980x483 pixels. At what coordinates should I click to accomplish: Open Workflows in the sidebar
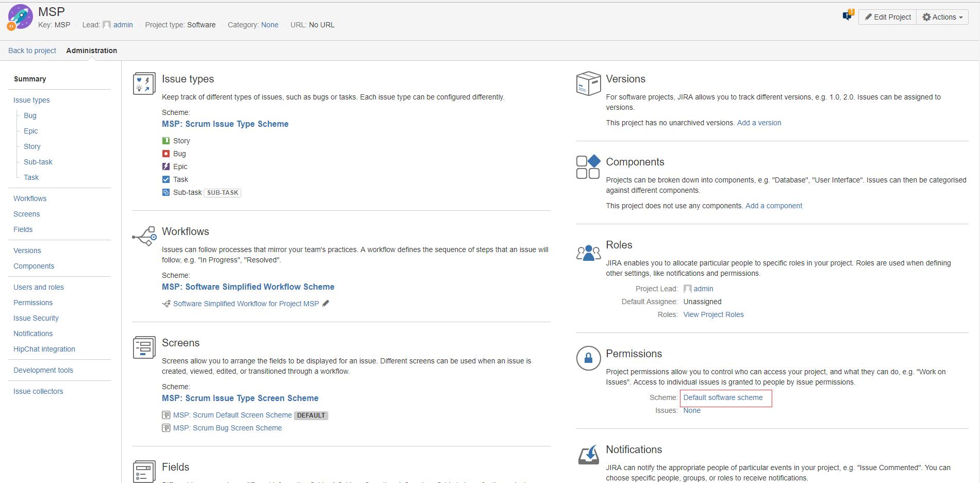pyautogui.click(x=30, y=198)
